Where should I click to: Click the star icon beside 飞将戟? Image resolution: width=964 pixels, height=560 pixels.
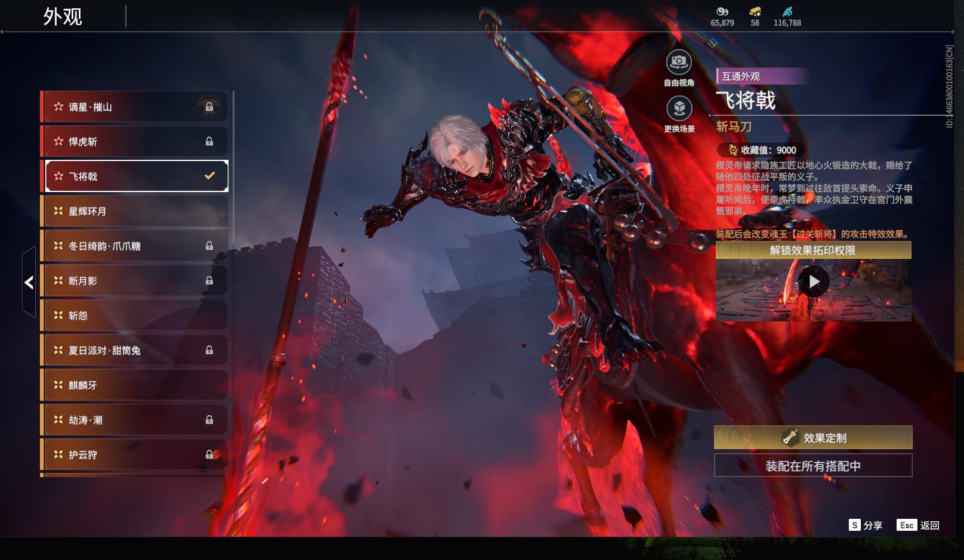click(58, 176)
